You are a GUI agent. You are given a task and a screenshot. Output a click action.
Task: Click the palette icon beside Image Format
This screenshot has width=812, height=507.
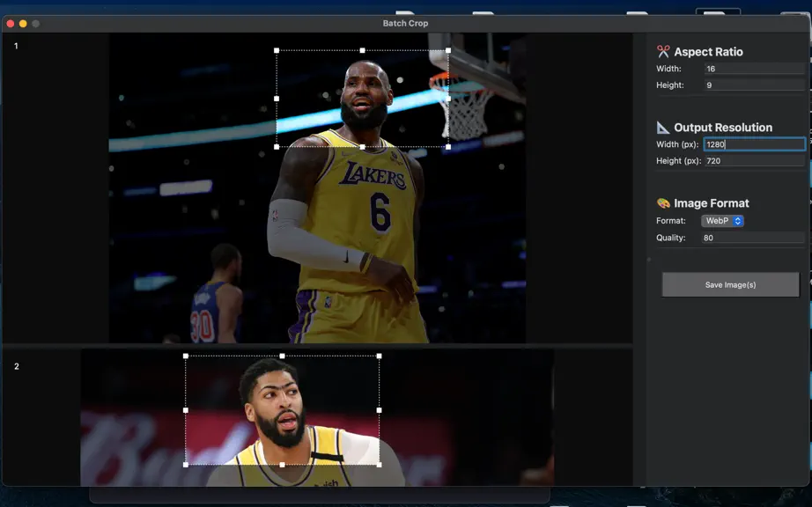pyautogui.click(x=663, y=202)
